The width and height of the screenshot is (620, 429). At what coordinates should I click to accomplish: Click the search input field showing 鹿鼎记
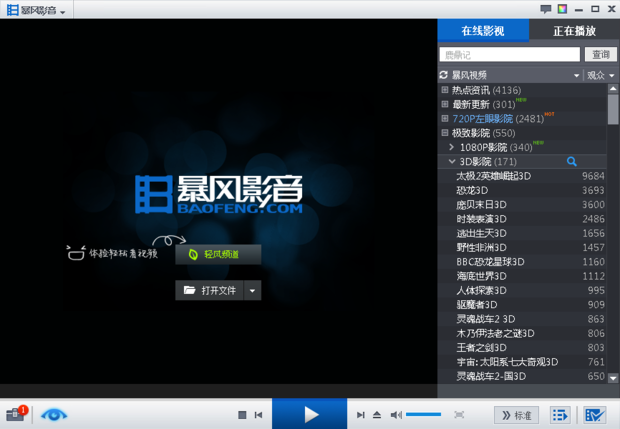[510, 55]
